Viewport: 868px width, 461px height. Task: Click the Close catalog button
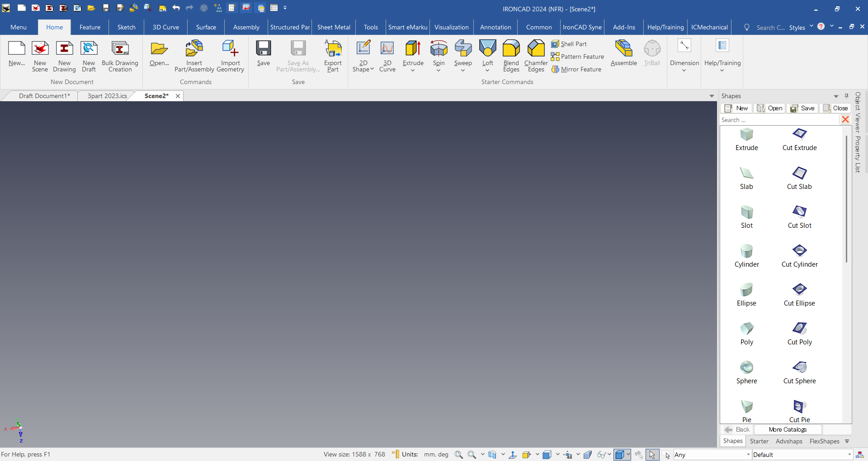coord(835,108)
